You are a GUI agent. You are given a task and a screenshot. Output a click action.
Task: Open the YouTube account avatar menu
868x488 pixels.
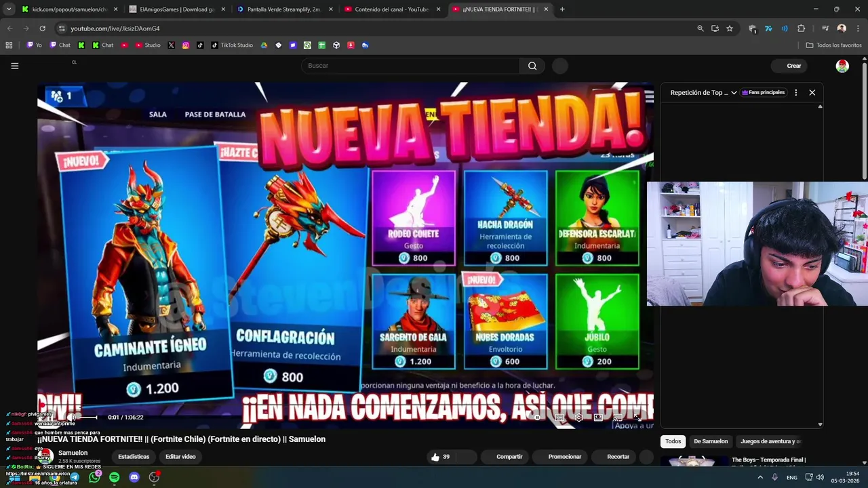tap(842, 66)
